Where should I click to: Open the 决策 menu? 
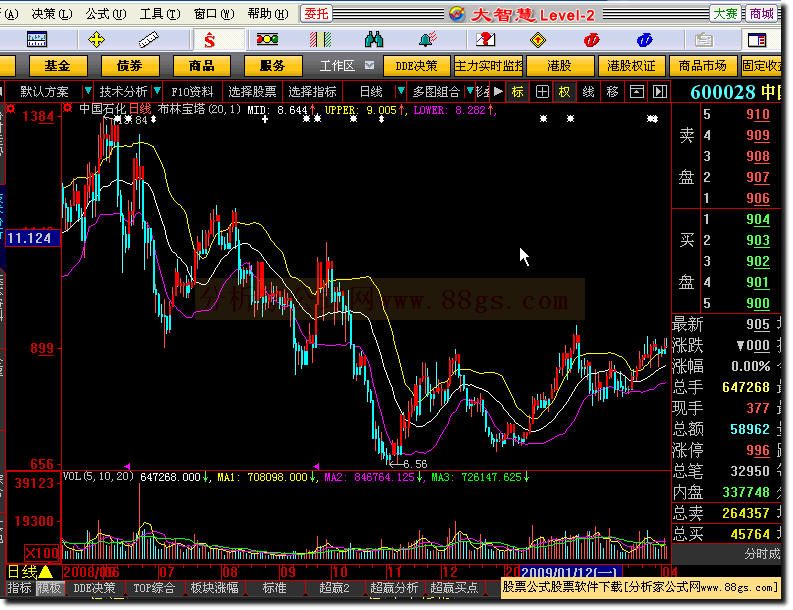pos(52,14)
